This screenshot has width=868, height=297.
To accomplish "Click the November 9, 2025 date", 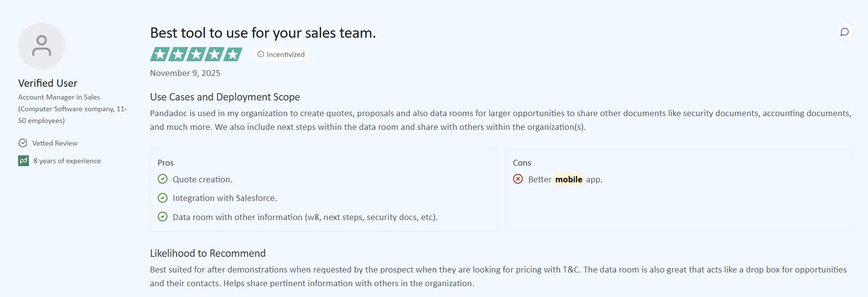I will (185, 73).
